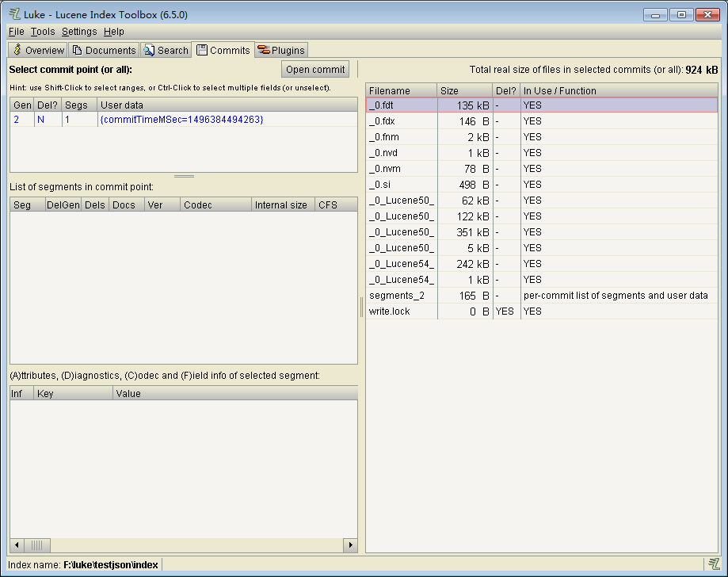
Task: Select the _0_Lucene54_ file sized 242 kB
Action: [542, 263]
